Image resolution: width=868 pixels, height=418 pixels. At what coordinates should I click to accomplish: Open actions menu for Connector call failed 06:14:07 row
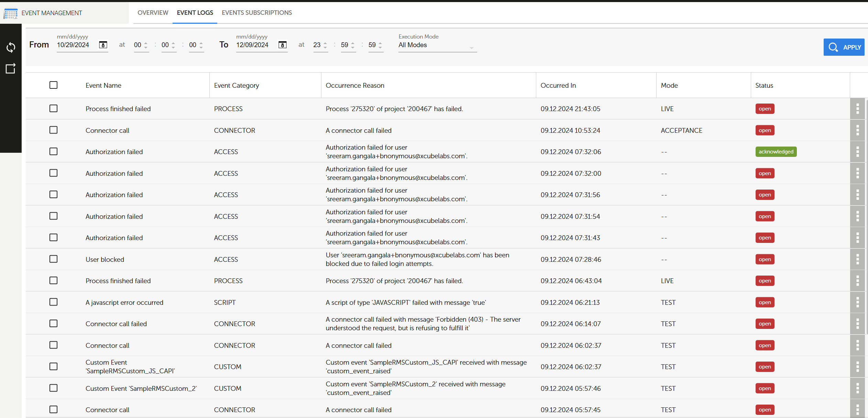click(858, 324)
